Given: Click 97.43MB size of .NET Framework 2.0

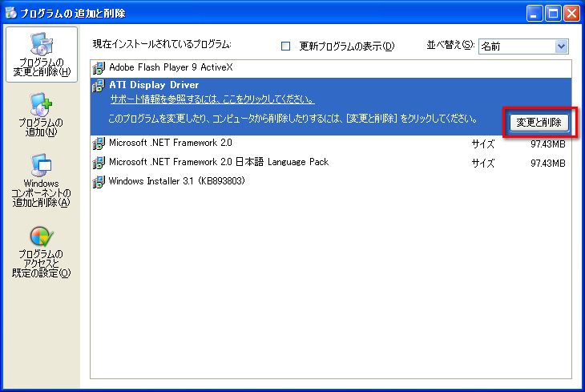Looking at the screenshot, I should (x=547, y=144).
